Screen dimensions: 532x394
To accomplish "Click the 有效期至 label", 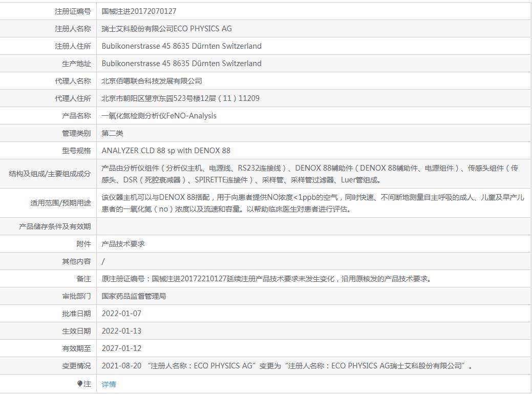I will tap(76, 348).
